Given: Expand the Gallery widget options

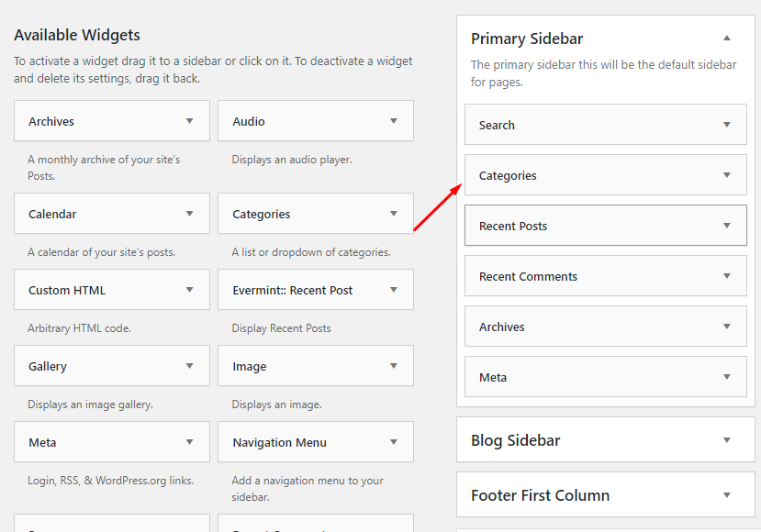Looking at the screenshot, I should [111, 365].
